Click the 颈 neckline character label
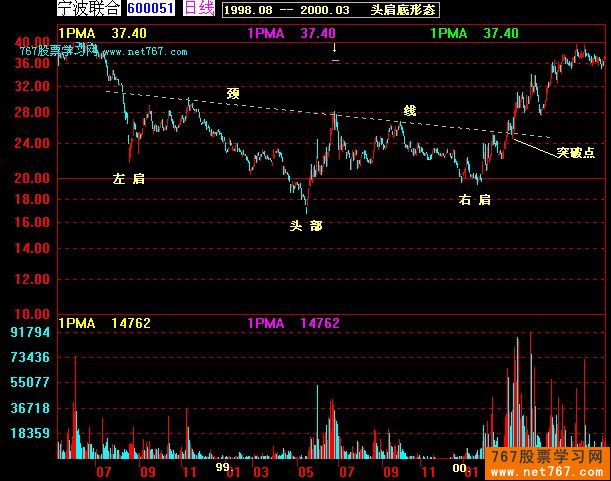 (233, 94)
